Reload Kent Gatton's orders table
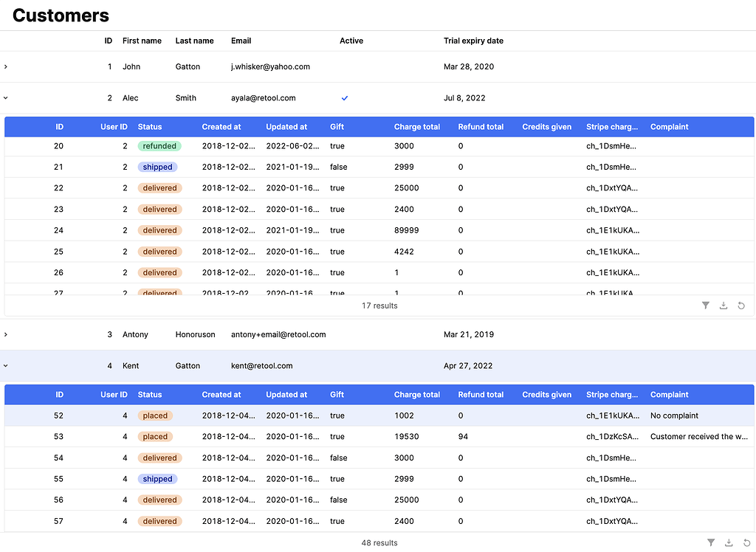This screenshot has width=756, height=552. coord(746,542)
